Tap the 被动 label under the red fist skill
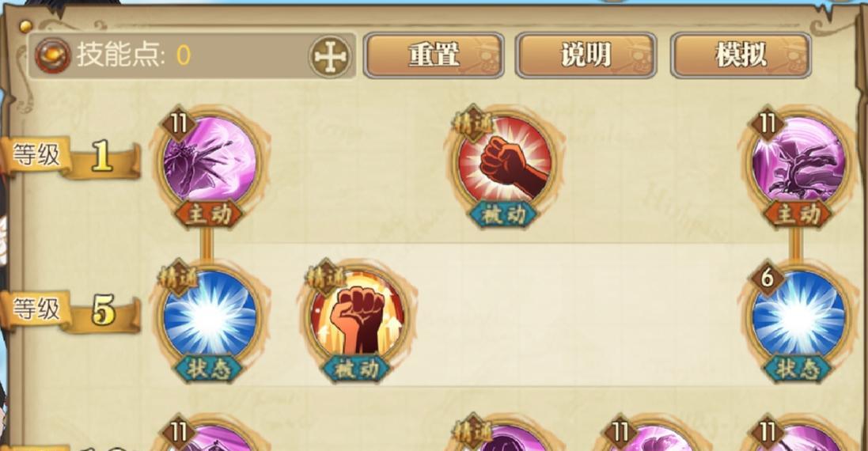 tap(502, 214)
